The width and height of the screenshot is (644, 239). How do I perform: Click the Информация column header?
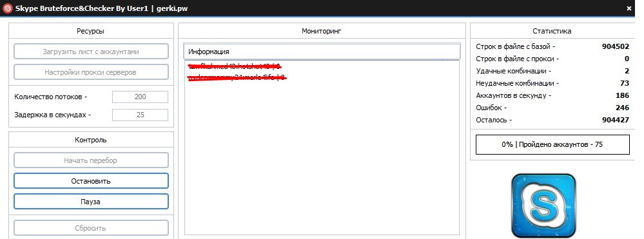(322, 52)
